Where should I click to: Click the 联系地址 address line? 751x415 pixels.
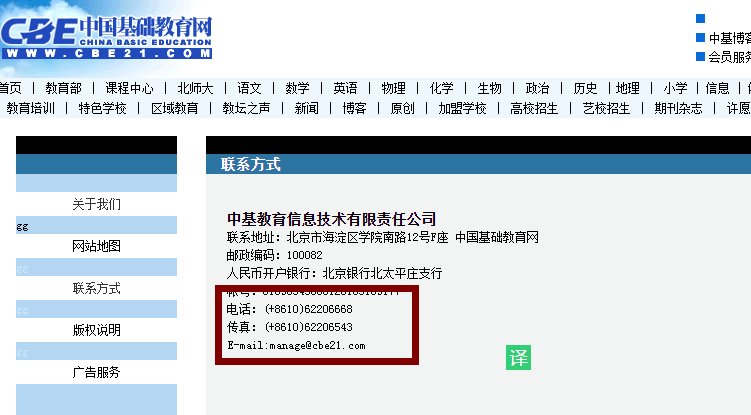click(382, 237)
